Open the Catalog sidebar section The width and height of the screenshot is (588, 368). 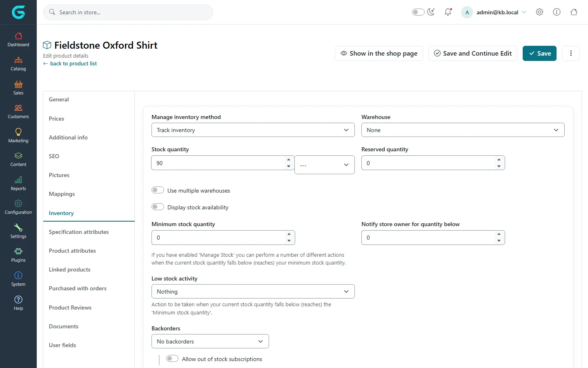coord(18,64)
